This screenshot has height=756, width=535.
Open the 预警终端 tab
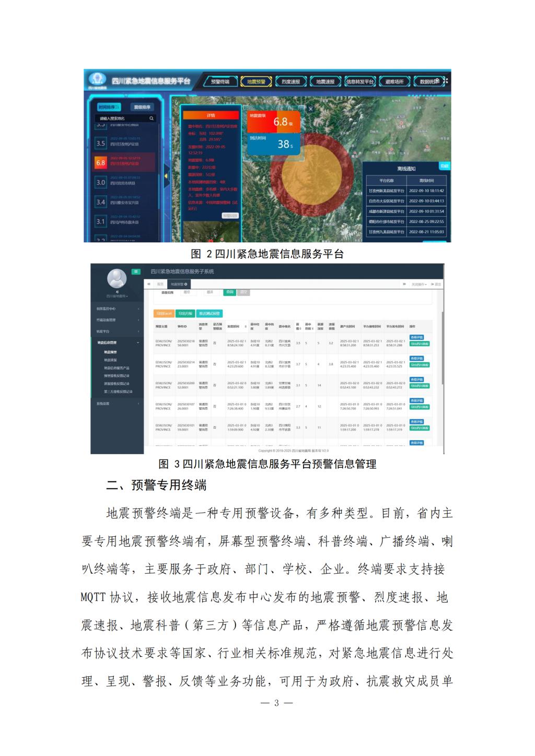(220, 81)
